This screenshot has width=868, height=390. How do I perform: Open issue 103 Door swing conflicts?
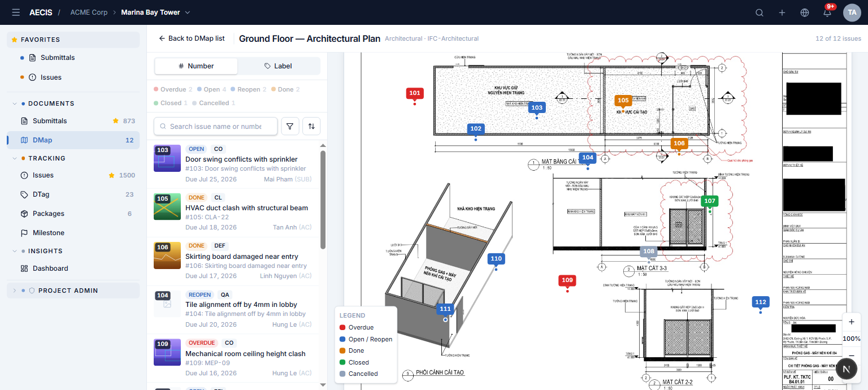coord(233,164)
